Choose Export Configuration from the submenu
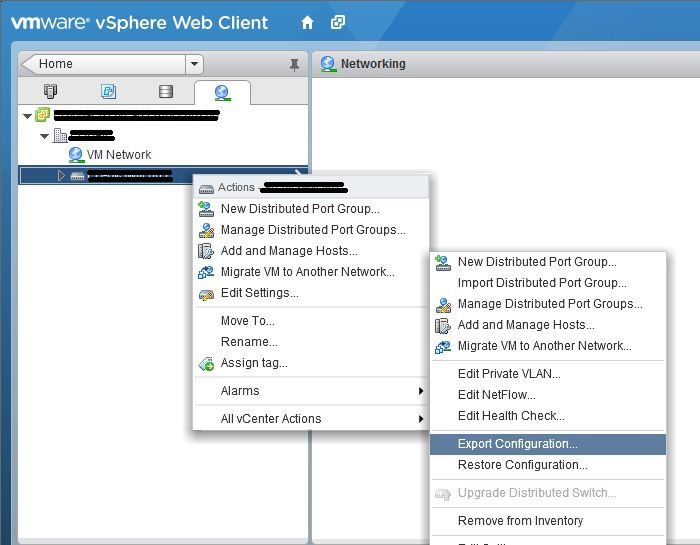Image resolution: width=700 pixels, height=545 pixels. click(x=517, y=444)
